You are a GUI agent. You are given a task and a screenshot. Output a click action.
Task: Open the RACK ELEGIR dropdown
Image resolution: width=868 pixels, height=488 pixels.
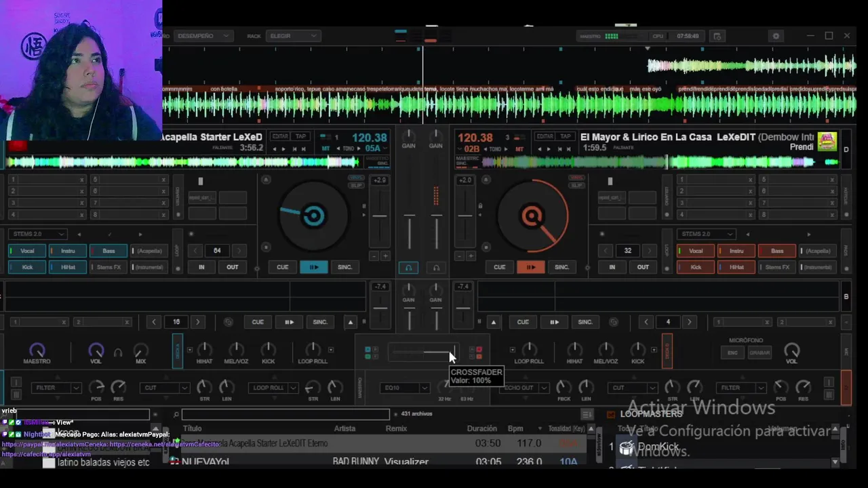(x=292, y=36)
